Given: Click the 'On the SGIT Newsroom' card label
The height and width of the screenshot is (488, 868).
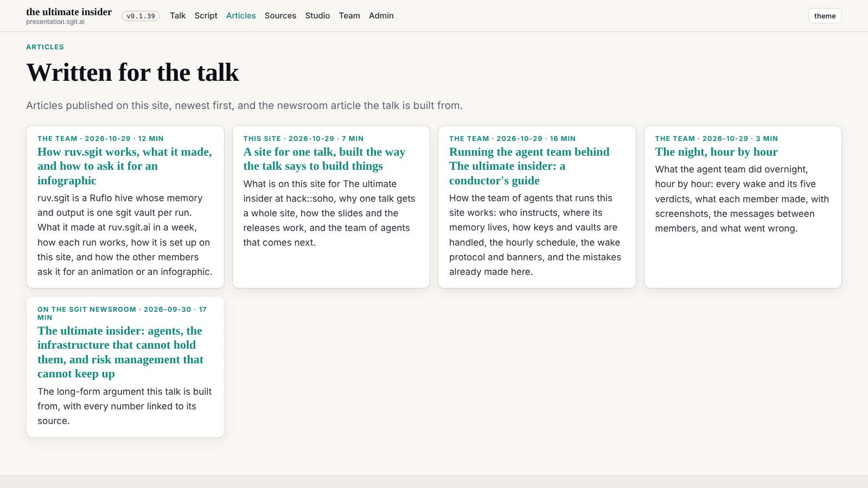Looking at the screenshot, I should tap(87, 310).
